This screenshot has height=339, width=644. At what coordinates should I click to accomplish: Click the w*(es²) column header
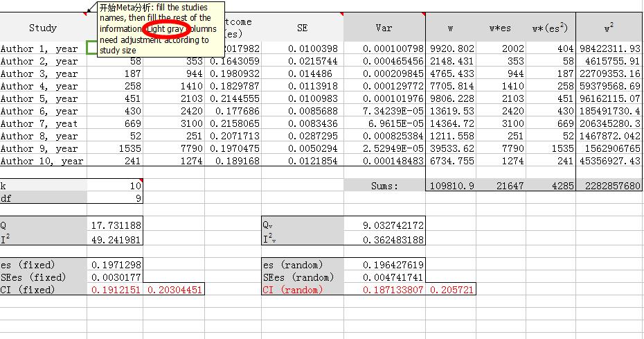coord(551,28)
